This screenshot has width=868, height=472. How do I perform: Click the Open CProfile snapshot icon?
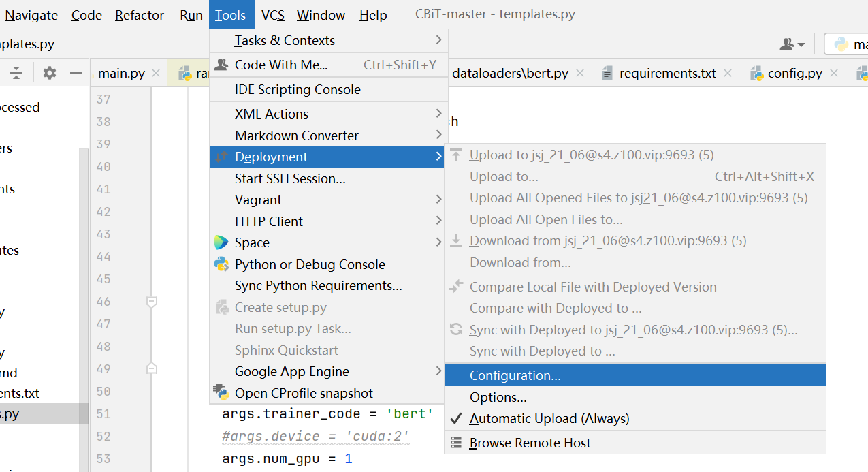pyautogui.click(x=221, y=392)
